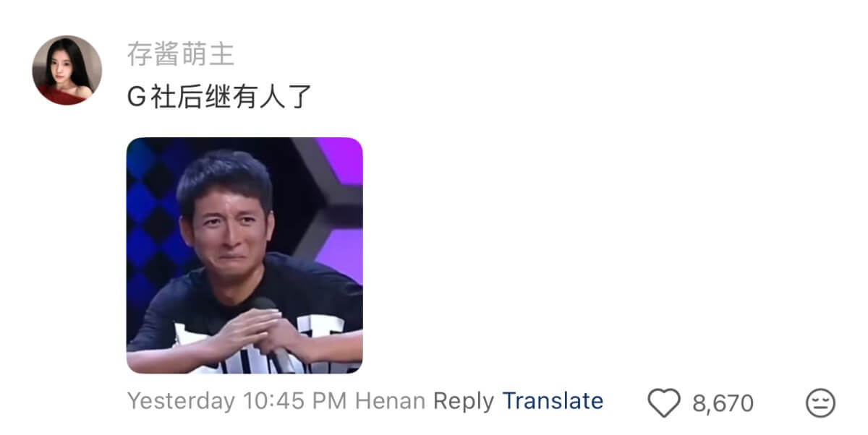
Task: Open the crying man meme image
Action: pos(244,255)
